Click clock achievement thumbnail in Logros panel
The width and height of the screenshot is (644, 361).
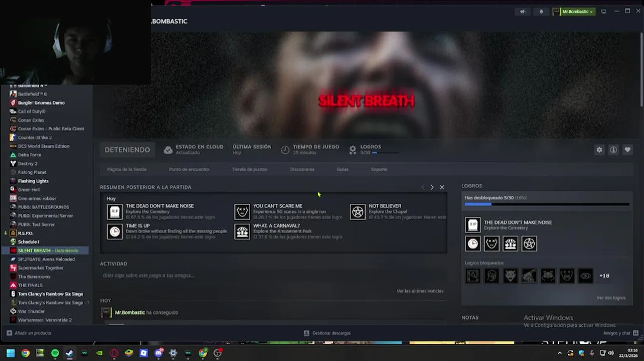pyautogui.click(x=473, y=244)
